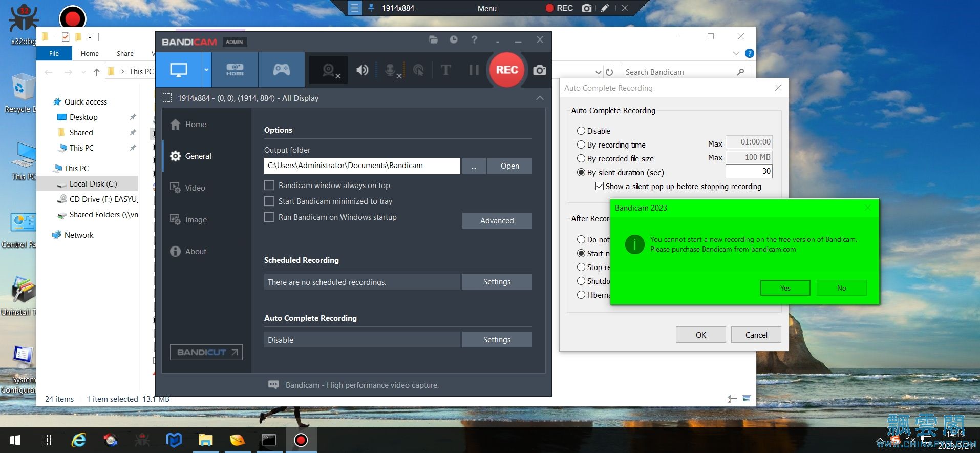The height and width of the screenshot is (453, 980).
Task: Open the File tab in File Explorer
Action: click(x=54, y=53)
